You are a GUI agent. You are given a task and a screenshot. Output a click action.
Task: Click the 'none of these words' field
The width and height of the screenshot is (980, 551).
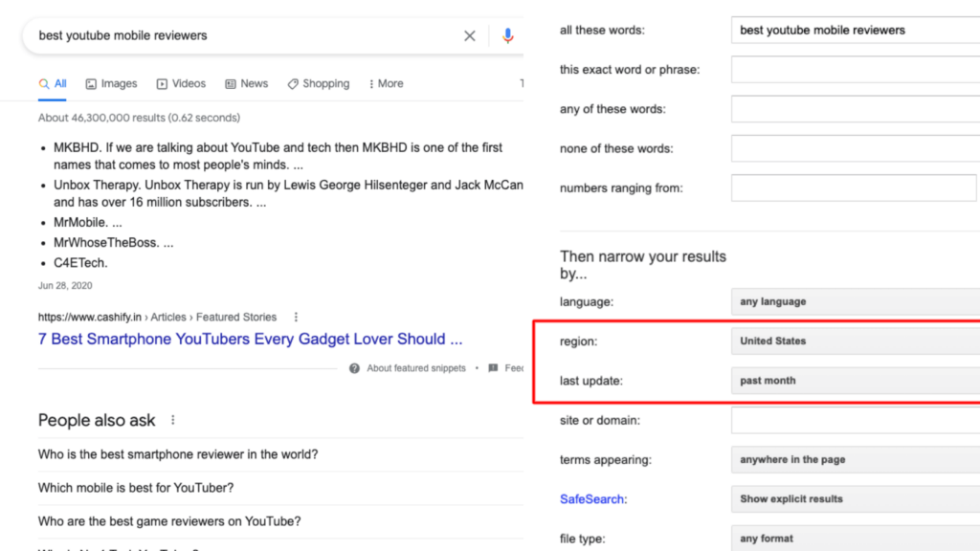[x=856, y=148]
